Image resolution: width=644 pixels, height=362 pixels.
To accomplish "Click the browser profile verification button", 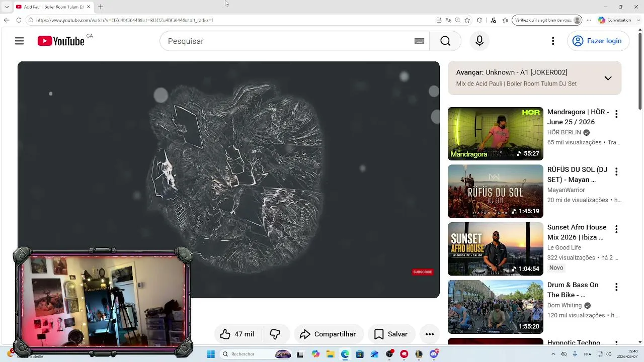I will coord(547,20).
